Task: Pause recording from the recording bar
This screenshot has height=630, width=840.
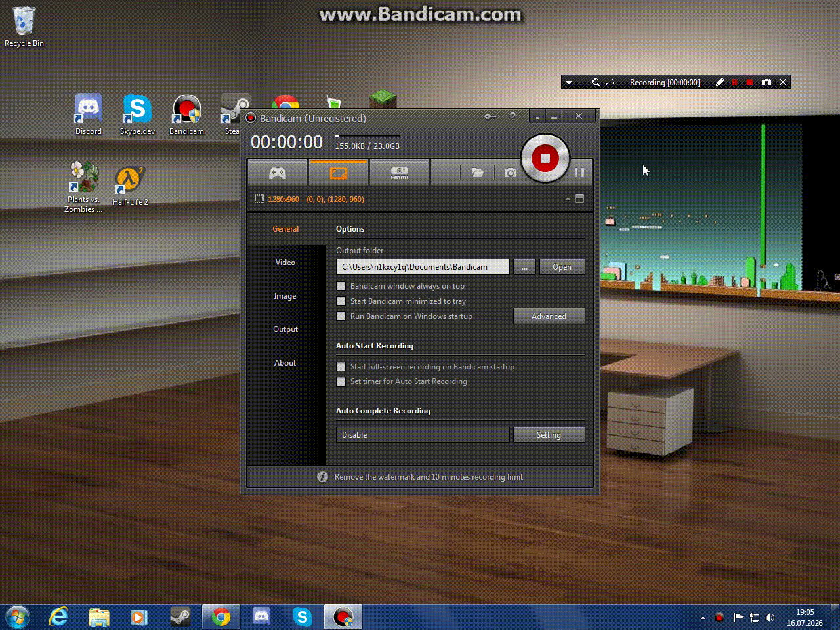Action: (735, 83)
